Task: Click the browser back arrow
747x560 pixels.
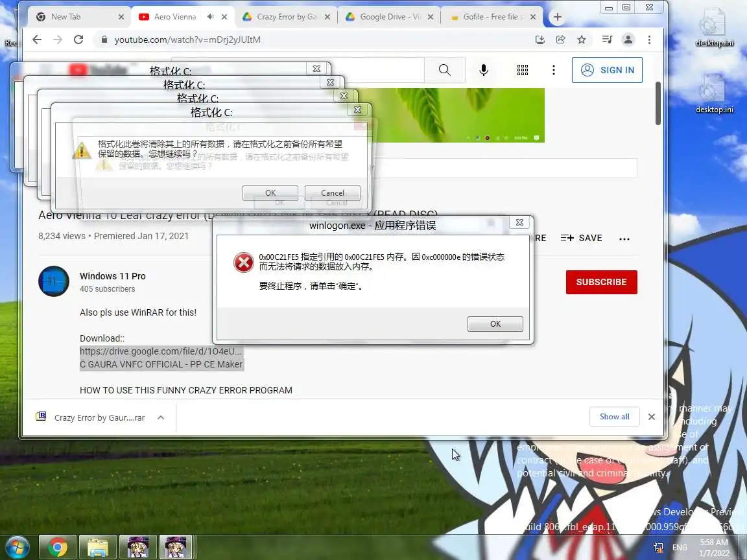Action: coord(37,40)
